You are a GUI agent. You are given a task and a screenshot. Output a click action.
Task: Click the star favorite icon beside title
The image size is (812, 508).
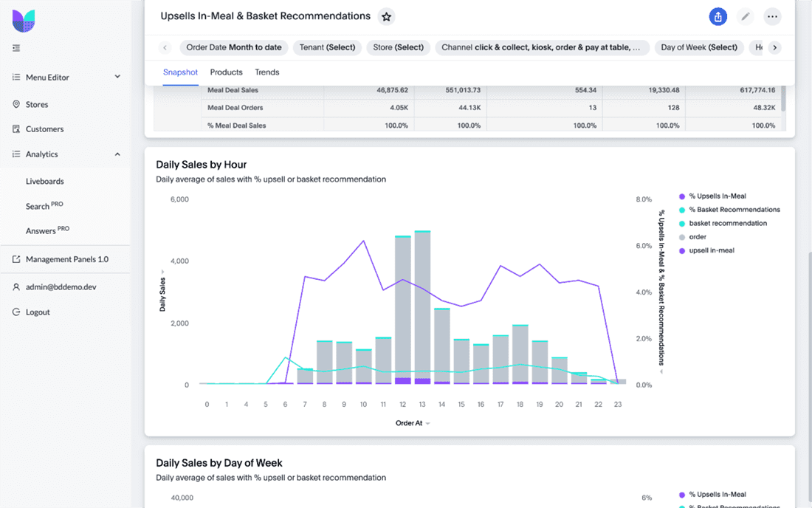pyautogui.click(x=386, y=16)
